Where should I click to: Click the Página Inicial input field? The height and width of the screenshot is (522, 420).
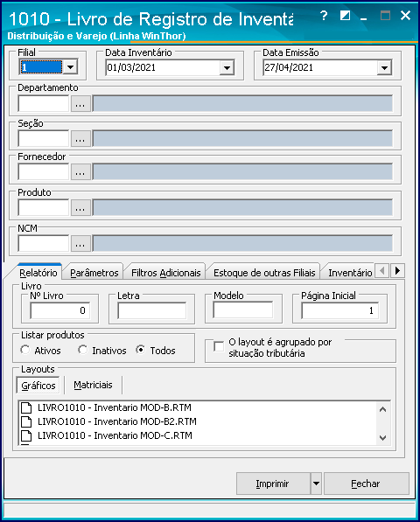point(340,310)
